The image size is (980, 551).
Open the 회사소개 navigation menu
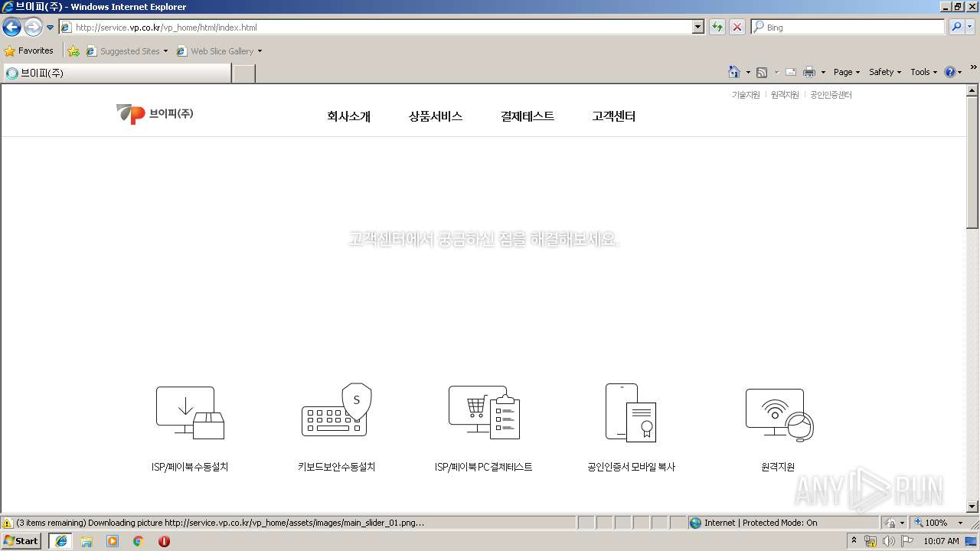click(348, 116)
